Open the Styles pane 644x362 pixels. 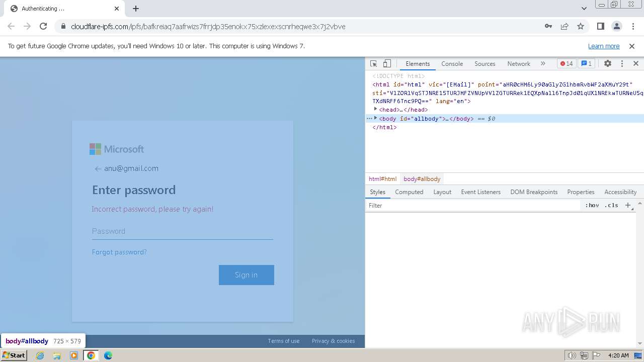click(x=377, y=192)
